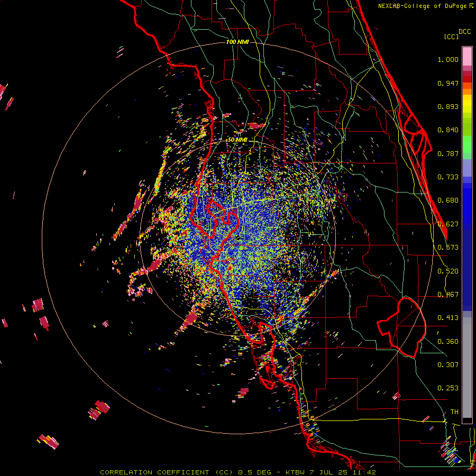Click the 0.573 scale value
The height and width of the screenshot is (476, 476).
point(448,248)
